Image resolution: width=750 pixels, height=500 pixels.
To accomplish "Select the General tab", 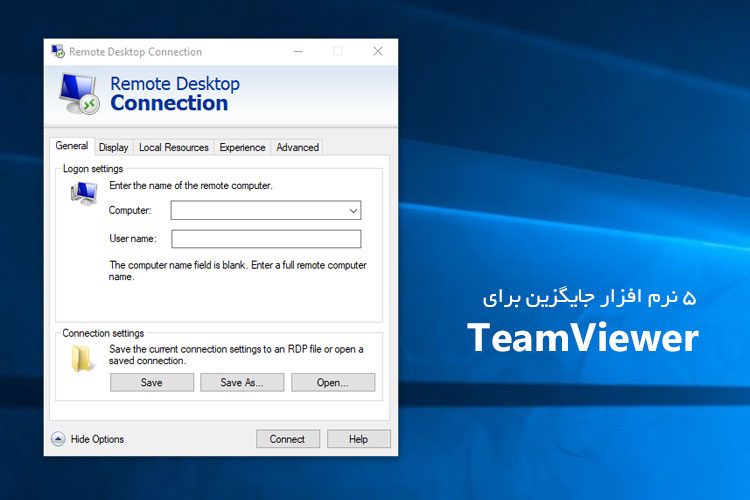I will (x=72, y=145).
